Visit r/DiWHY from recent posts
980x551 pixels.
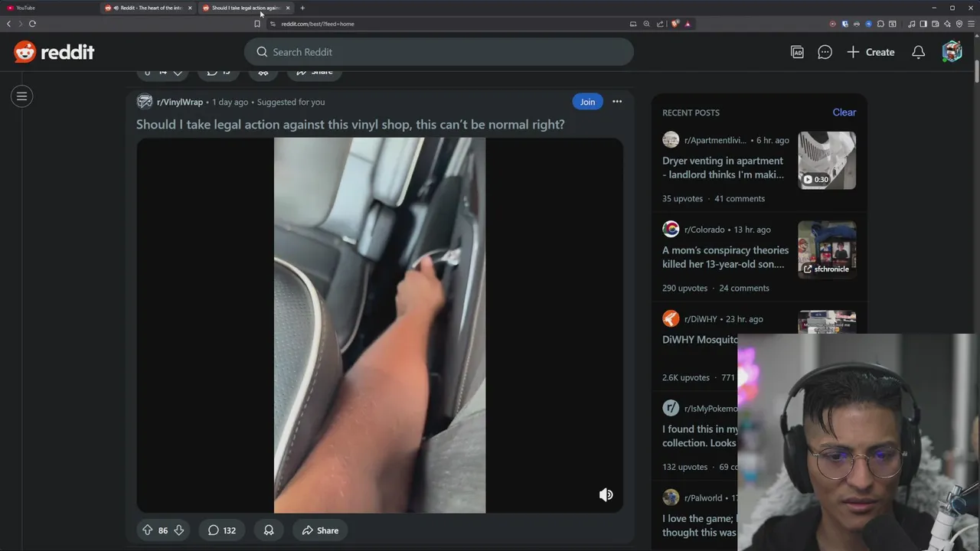click(x=701, y=319)
